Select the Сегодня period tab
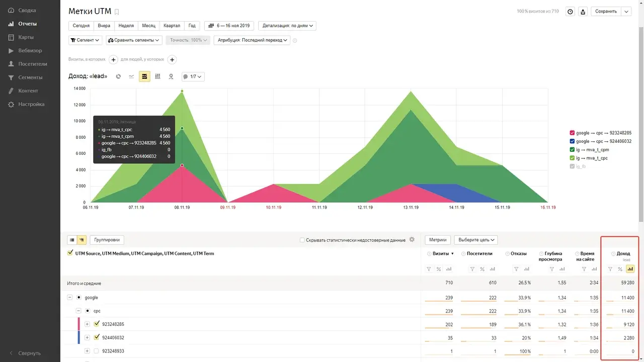This screenshot has height=362, width=644. [x=81, y=26]
